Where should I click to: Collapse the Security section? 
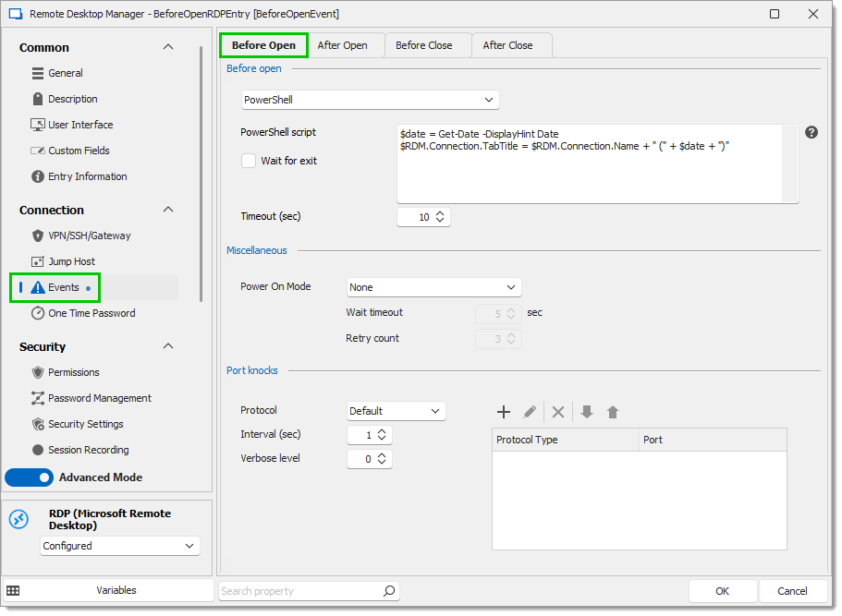click(x=168, y=346)
